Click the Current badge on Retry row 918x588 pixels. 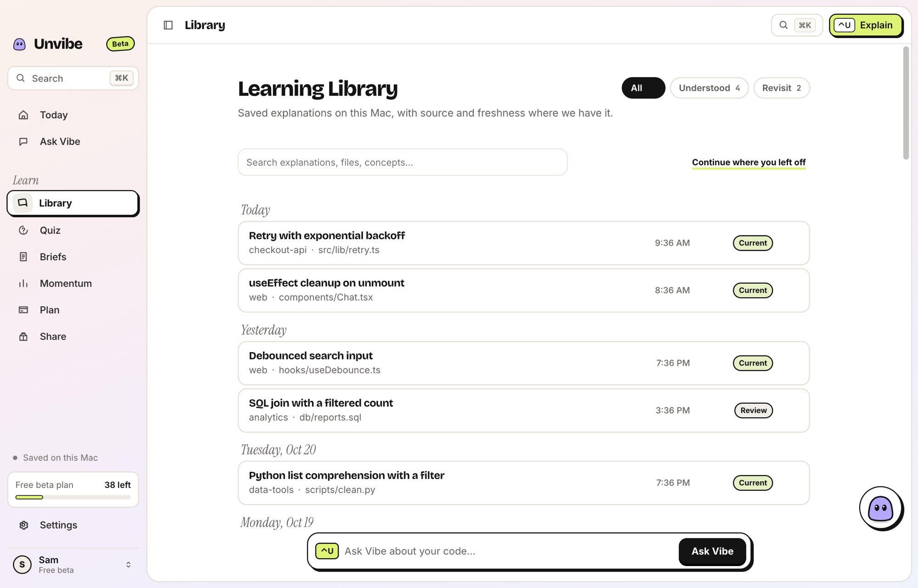click(x=753, y=243)
